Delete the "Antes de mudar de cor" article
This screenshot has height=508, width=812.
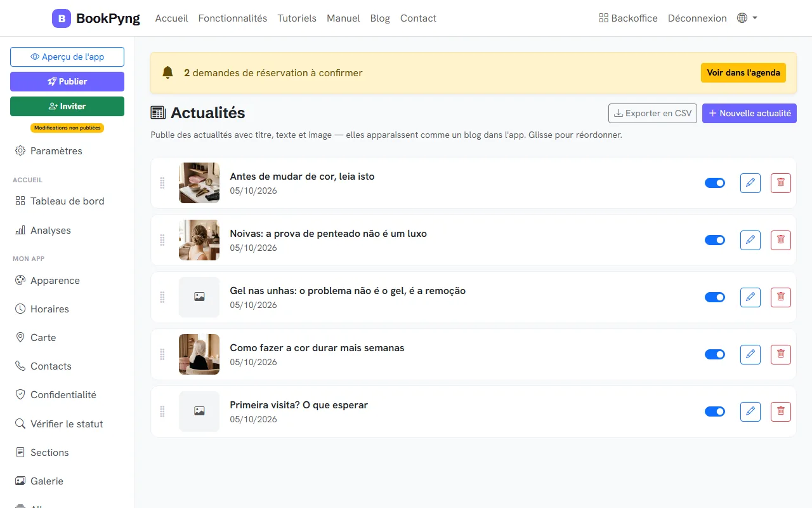(x=781, y=183)
